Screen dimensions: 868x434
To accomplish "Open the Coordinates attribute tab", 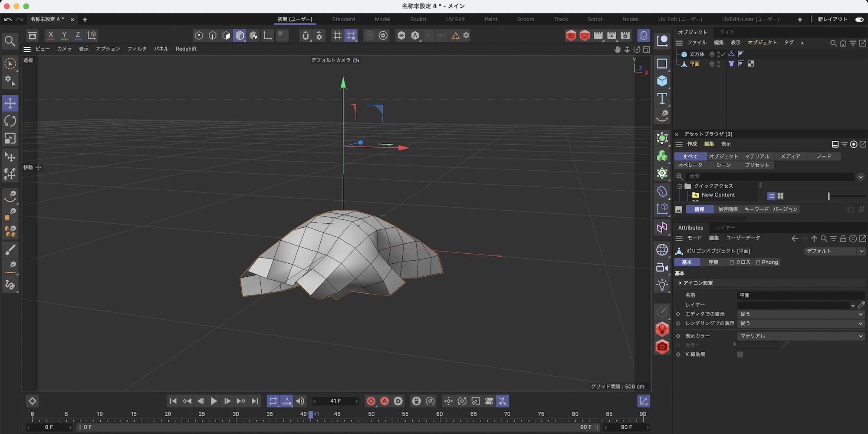I will pyautogui.click(x=713, y=262).
